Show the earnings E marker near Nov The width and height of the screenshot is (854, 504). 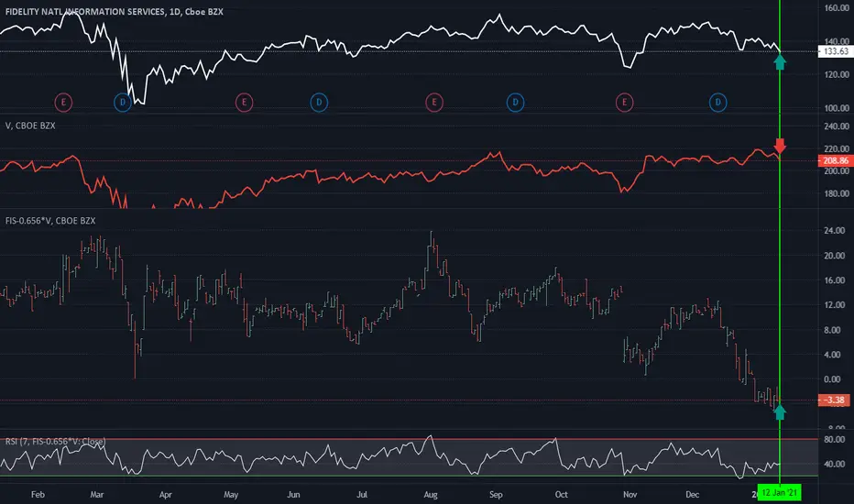(625, 102)
